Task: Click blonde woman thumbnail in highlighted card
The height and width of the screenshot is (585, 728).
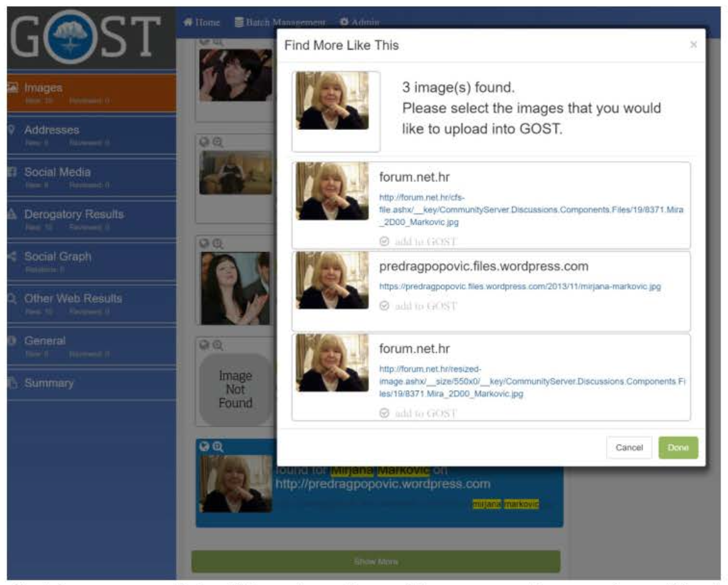Action: [237, 484]
